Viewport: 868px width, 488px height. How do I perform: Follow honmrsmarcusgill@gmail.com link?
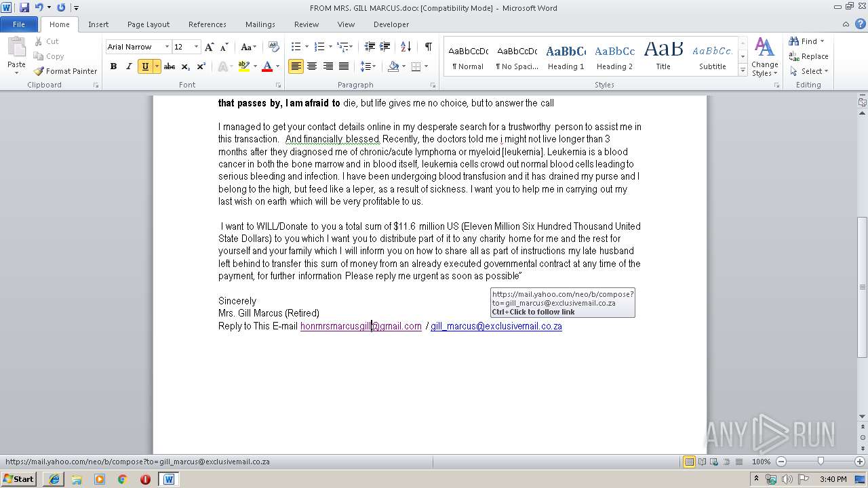[x=361, y=326]
